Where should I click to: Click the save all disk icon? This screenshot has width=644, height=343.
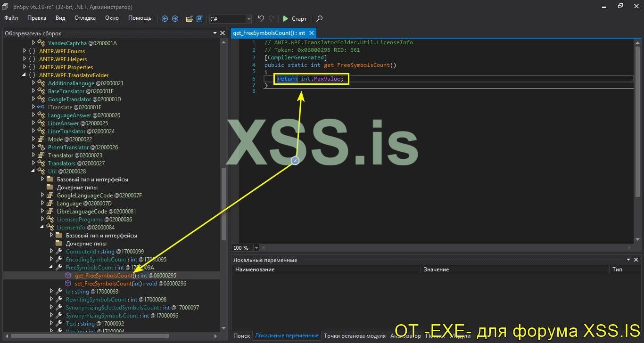point(200,19)
